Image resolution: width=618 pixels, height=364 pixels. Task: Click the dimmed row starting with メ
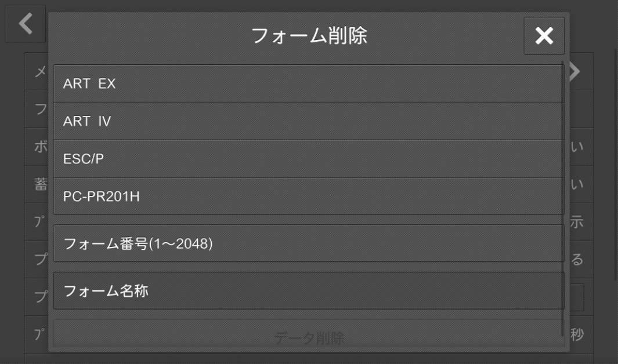pos(37,72)
